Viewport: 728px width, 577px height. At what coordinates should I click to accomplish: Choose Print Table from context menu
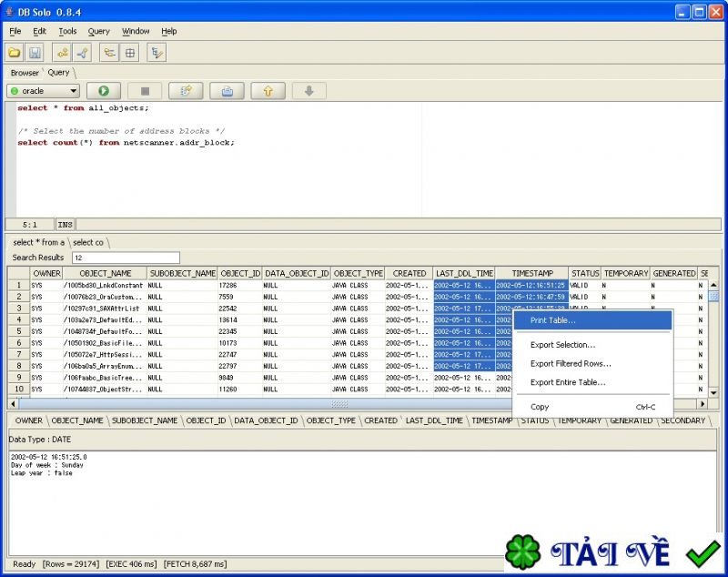point(552,320)
